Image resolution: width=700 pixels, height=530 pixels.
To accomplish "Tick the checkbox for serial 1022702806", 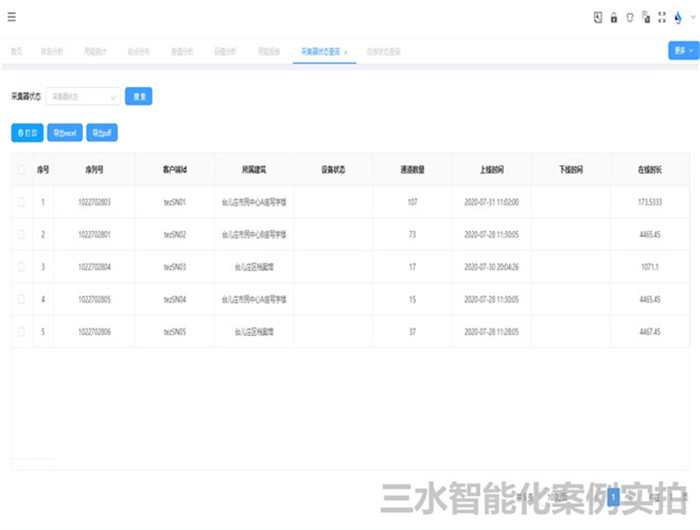I will pos(22,332).
